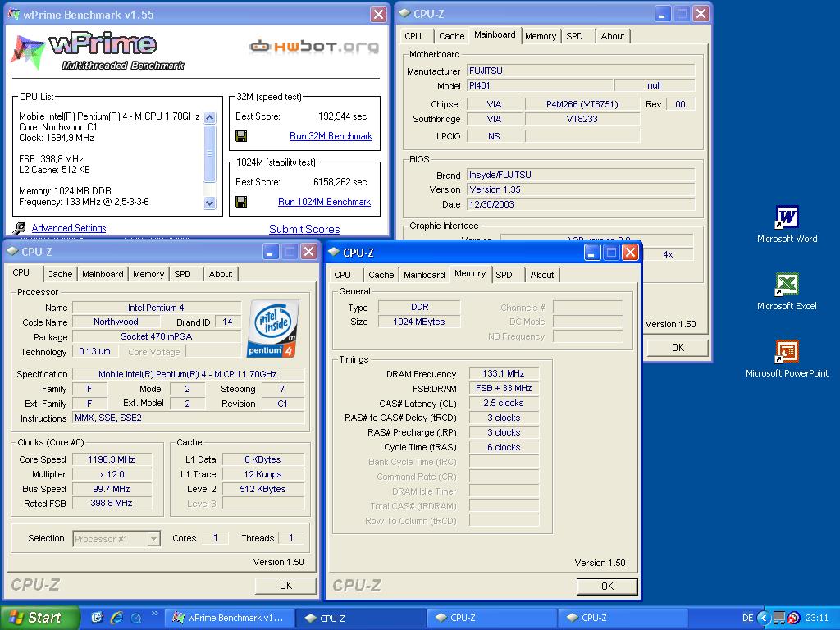Click the CPU-Z Mainboard window title icon
This screenshot has height=630, width=840.
tap(404, 13)
